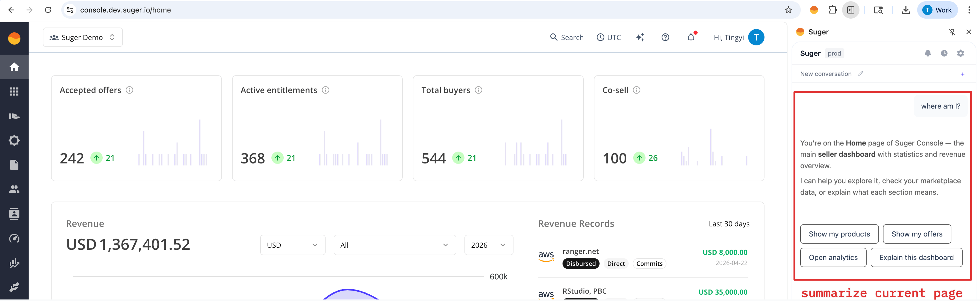Click the history clock icon in Suger panel
This screenshot has height=301, width=980.
coord(944,53)
